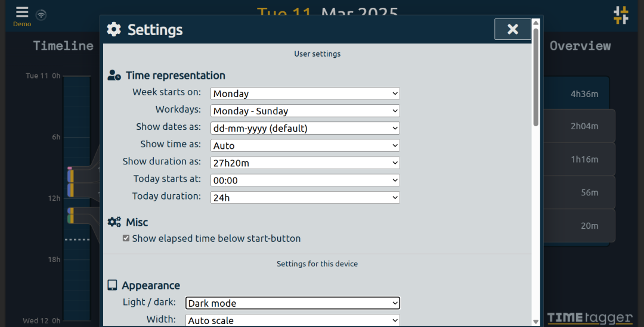This screenshot has height=327, width=644.
Task: Click the Today duration label
Action: coord(166,196)
